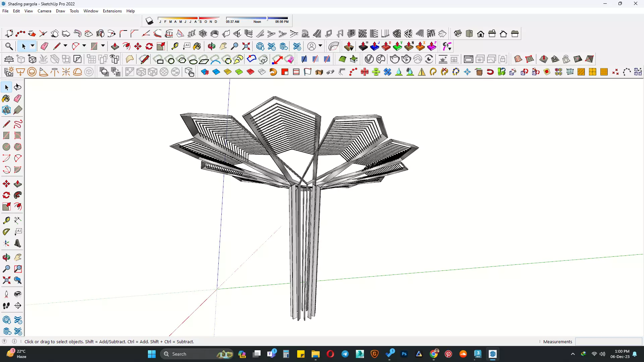Open the Rectangle shapes dropdown arrow
Image resolution: width=644 pixels, height=362 pixels.
tap(103, 46)
